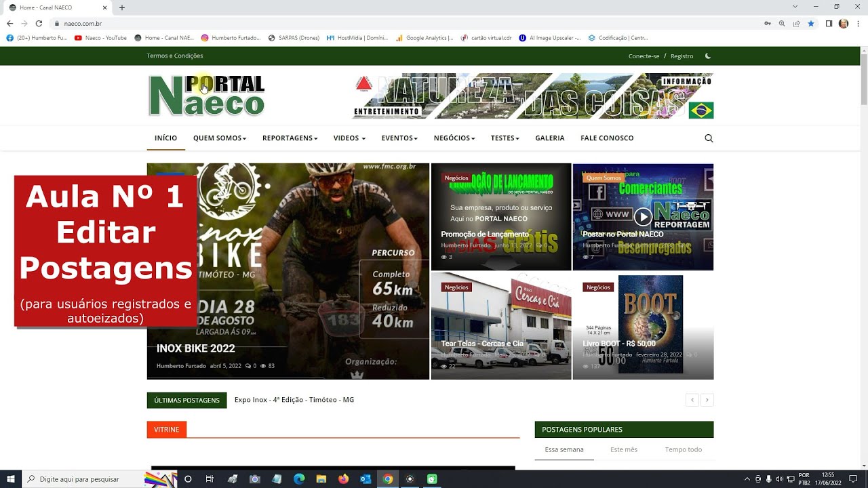This screenshot has height=488, width=868.
Task: Open the Chrome three-dot menu
Action: click(858, 23)
